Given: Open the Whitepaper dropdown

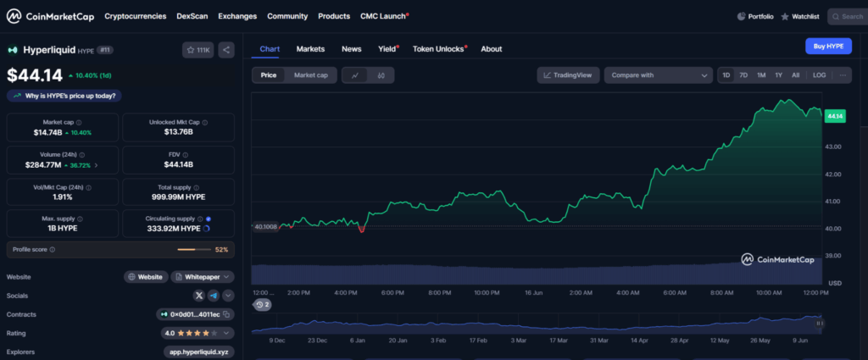Looking at the screenshot, I should (x=203, y=277).
